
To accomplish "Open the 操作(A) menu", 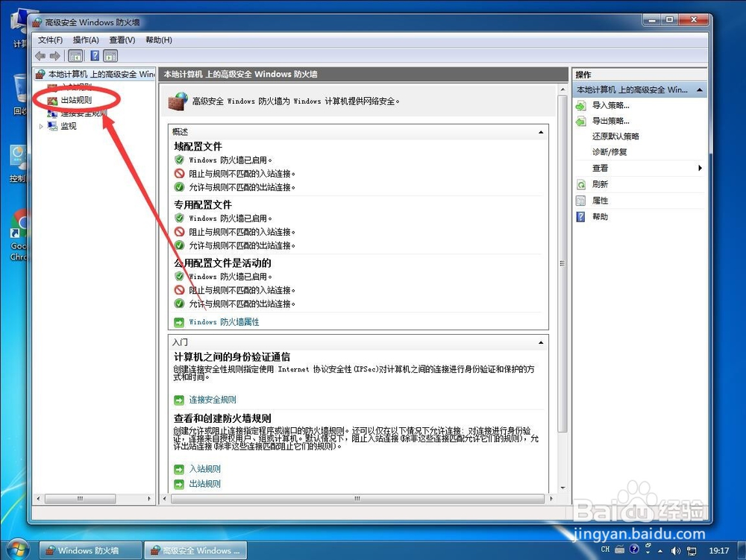I will (x=84, y=40).
